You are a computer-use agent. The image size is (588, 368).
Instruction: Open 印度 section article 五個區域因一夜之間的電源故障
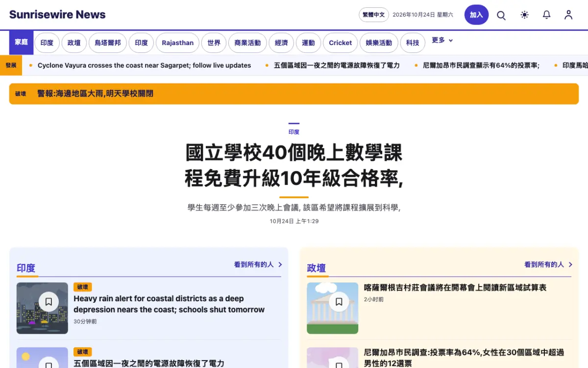[149, 364]
